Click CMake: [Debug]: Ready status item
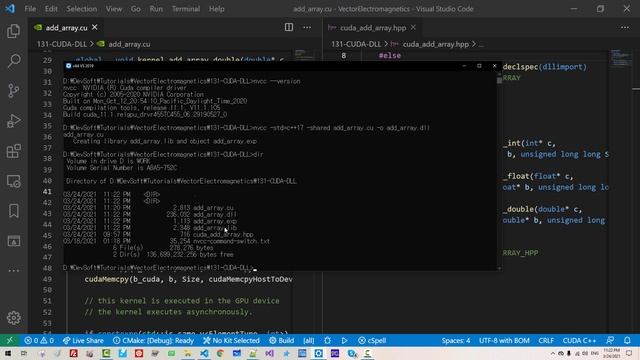 pyautogui.click(x=153, y=340)
